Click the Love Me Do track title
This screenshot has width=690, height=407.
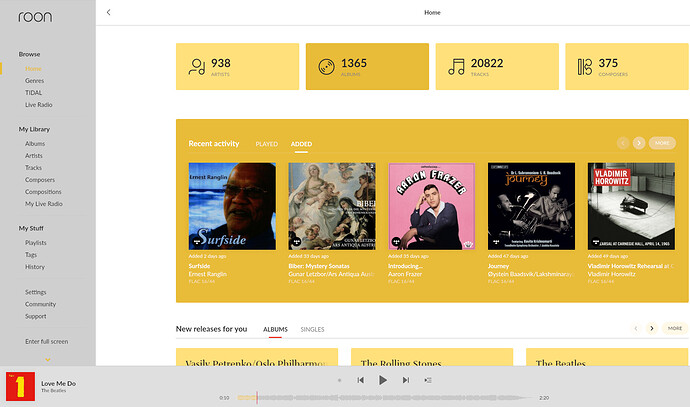[x=59, y=384]
